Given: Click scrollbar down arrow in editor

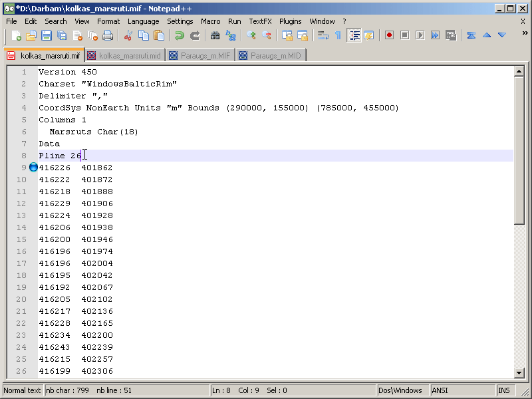Looking at the screenshot, I should (x=519, y=373).
